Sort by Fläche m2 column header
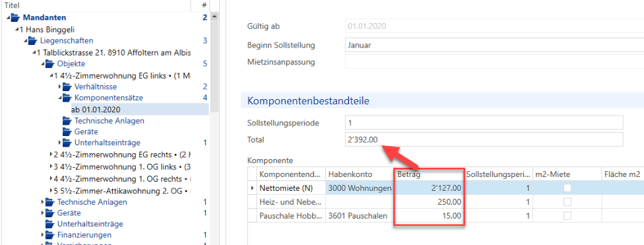Viewport: 644px width, 245px height. point(623,174)
